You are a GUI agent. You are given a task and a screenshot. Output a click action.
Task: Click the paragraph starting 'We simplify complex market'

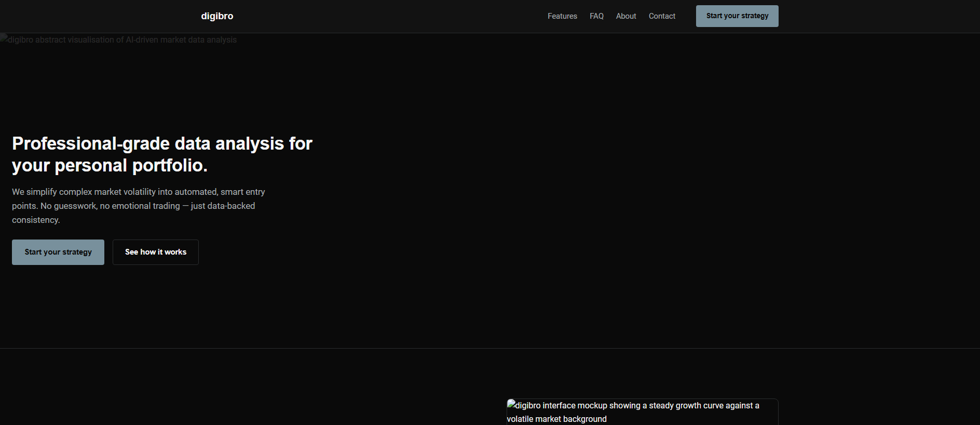(139, 206)
